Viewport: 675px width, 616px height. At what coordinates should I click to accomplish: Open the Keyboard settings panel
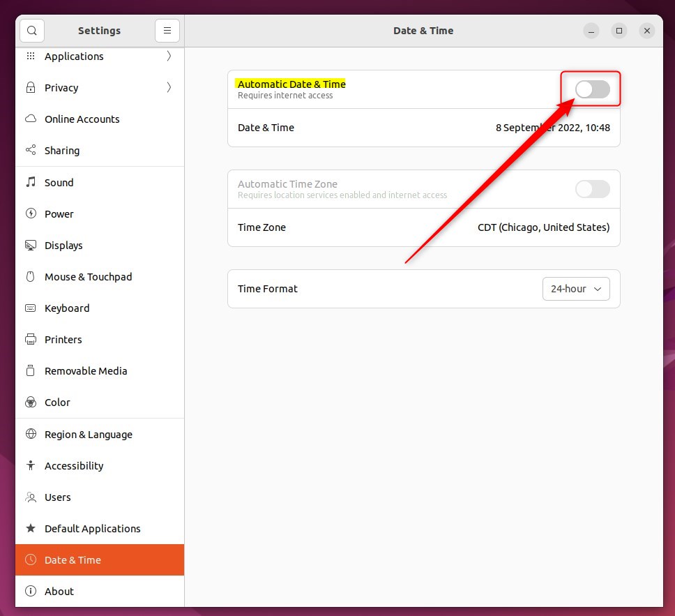click(x=100, y=308)
